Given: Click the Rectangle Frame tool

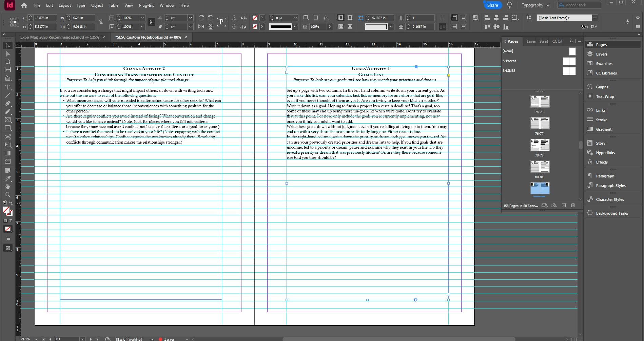Looking at the screenshot, I should (x=7, y=120).
